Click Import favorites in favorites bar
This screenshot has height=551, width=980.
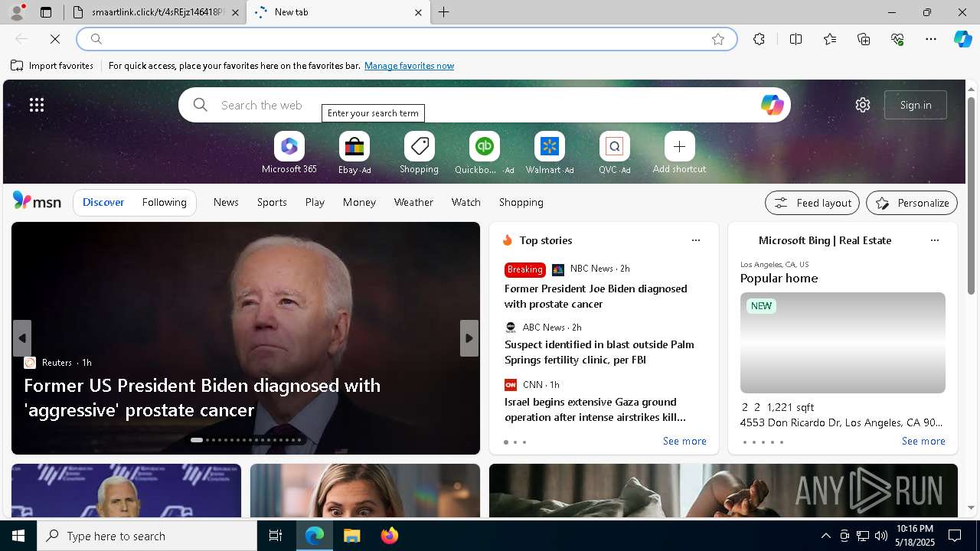click(x=52, y=66)
